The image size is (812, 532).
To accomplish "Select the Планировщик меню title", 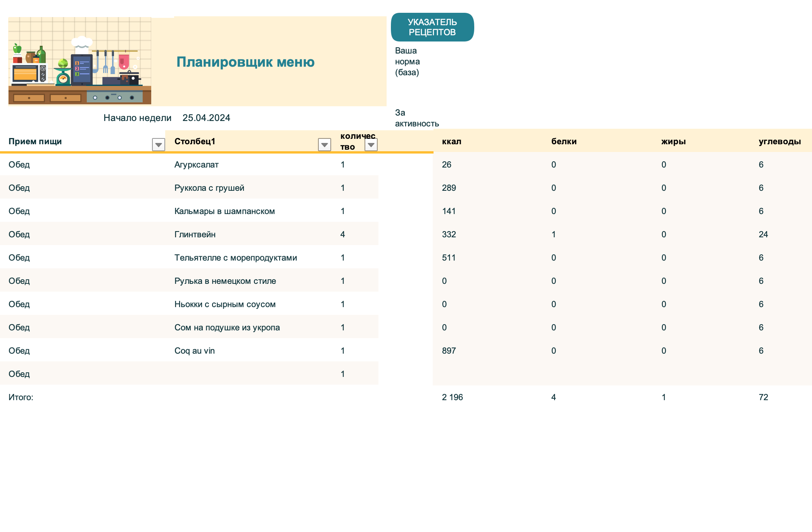I will [245, 62].
